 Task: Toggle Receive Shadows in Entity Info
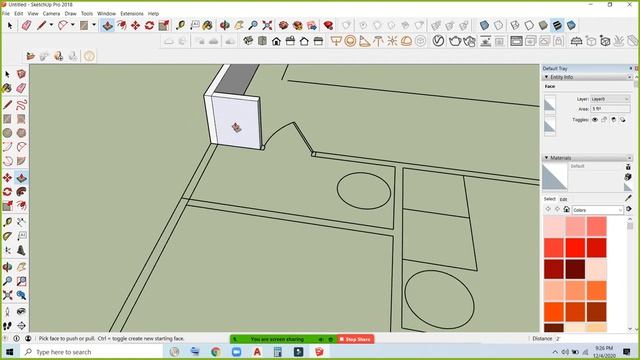click(x=613, y=120)
